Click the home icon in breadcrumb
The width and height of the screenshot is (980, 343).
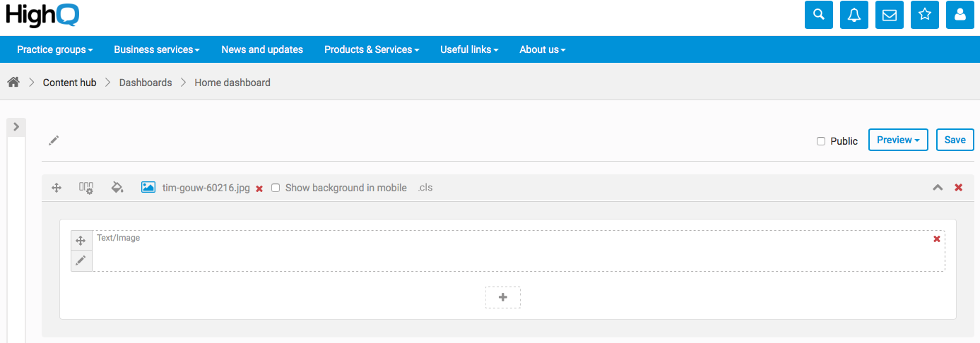point(13,83)
